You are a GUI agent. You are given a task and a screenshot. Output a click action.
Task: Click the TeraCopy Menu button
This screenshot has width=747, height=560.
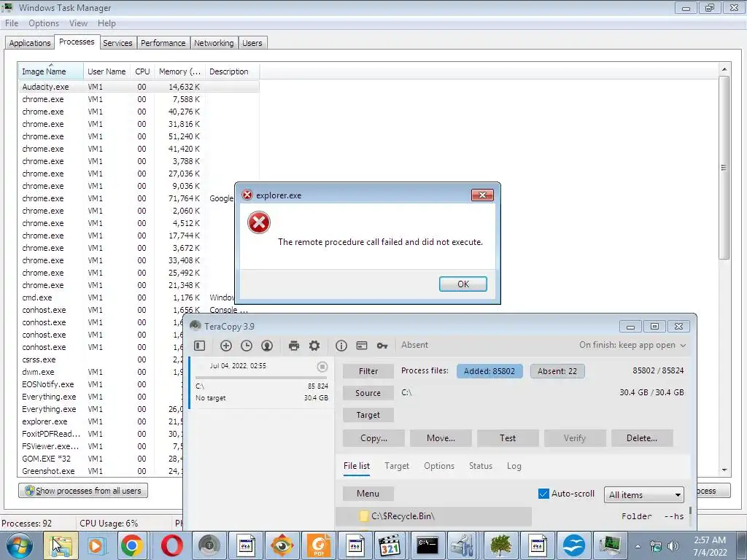coord(368,494)
